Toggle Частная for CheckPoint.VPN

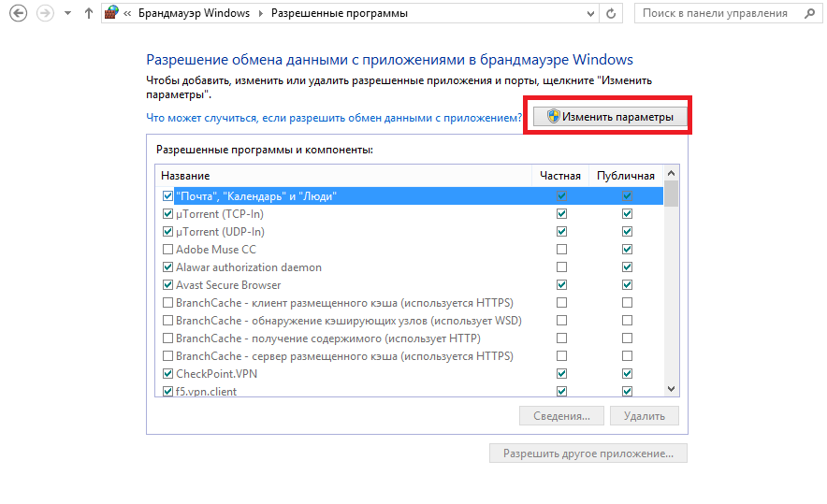tap(561, 374)
